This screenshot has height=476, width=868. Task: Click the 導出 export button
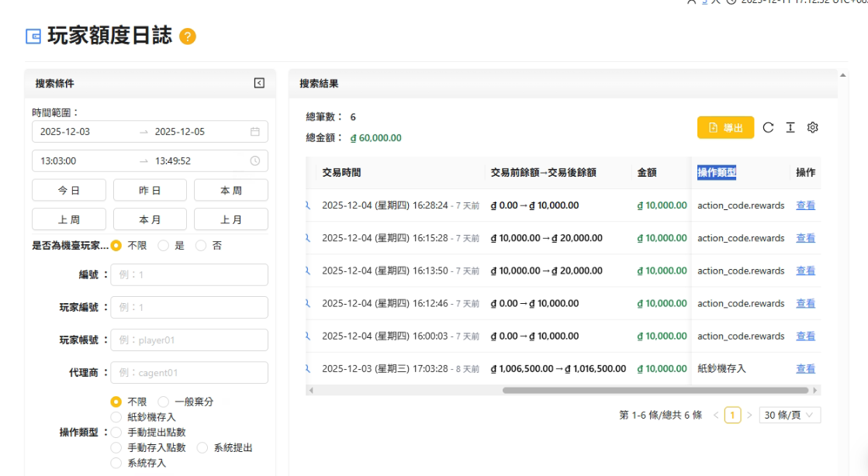(x=725, y=128)
